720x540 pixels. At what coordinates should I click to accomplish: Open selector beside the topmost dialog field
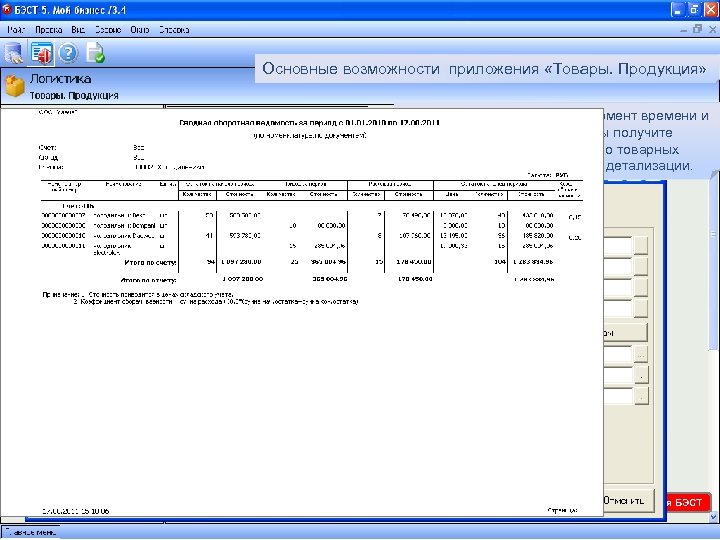(x=641, y=246)
